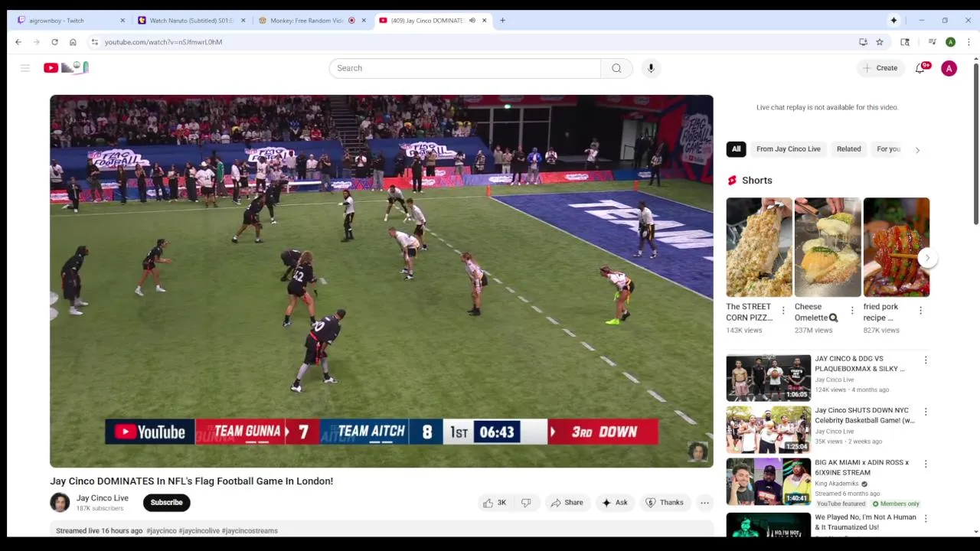Show more filter chips arrow

tap(918, 150)
